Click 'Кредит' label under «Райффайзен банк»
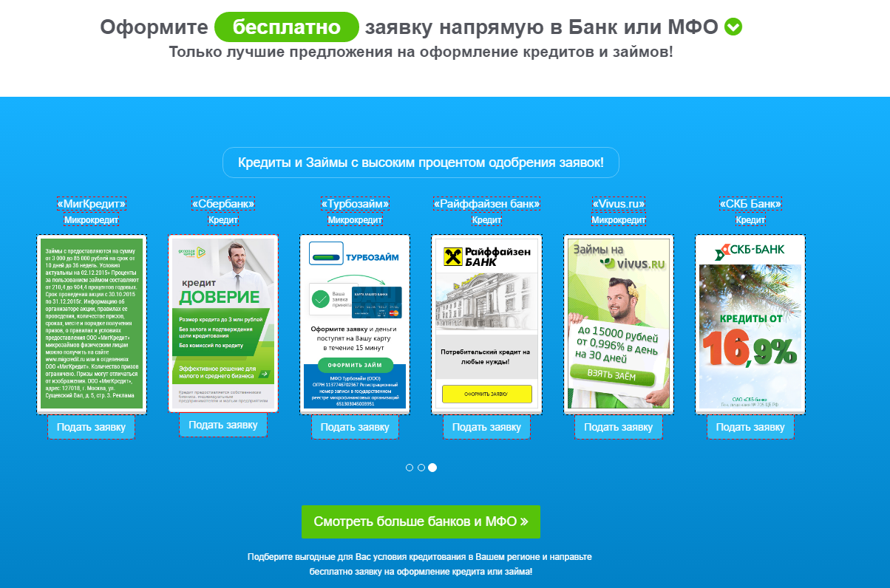 coord(486,220)
